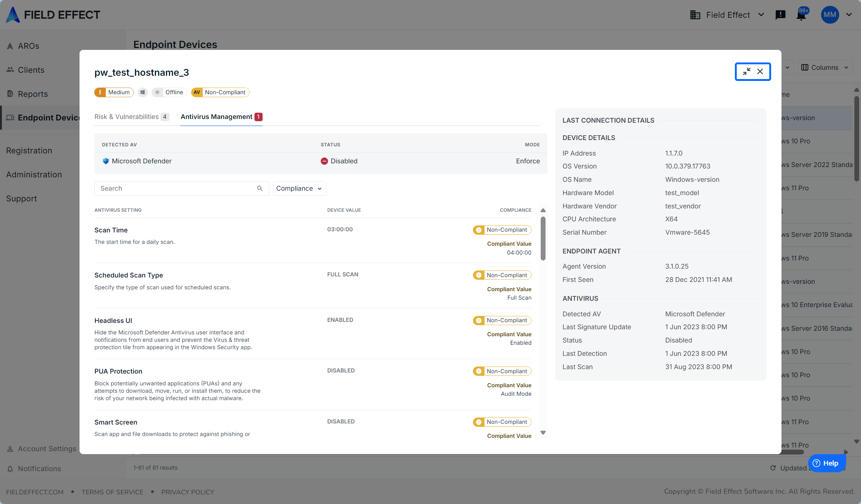Viewport: 861px width, 504px height.
Task: Open the notifications bell icon
Action: point(801,15)
